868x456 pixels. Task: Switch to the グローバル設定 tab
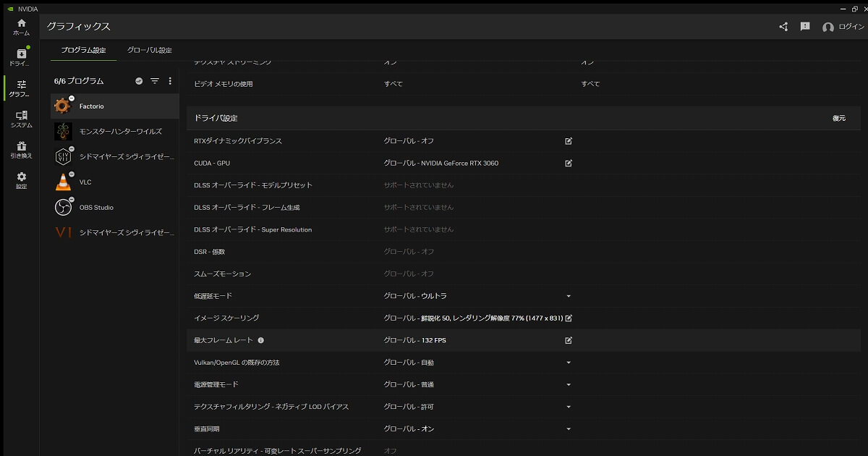pyautogui.click(x=150, y=51)
